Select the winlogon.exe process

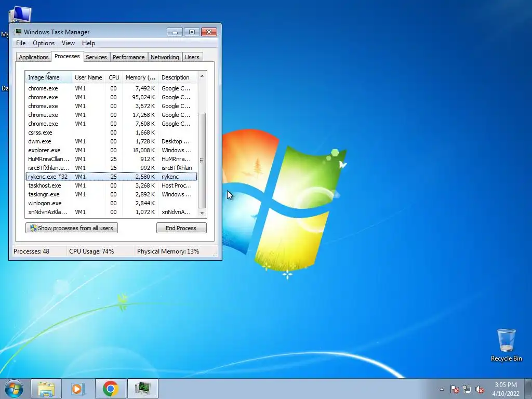tap(111, 203)
